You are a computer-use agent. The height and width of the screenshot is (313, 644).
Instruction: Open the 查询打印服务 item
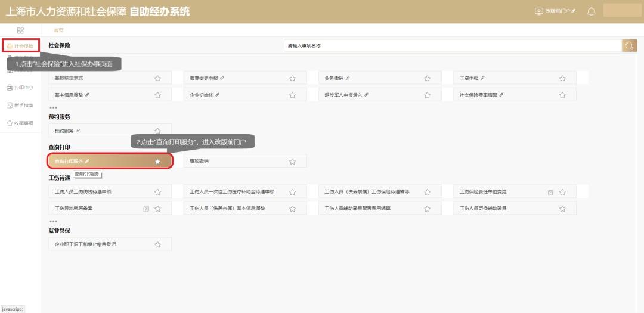[110, 161]
